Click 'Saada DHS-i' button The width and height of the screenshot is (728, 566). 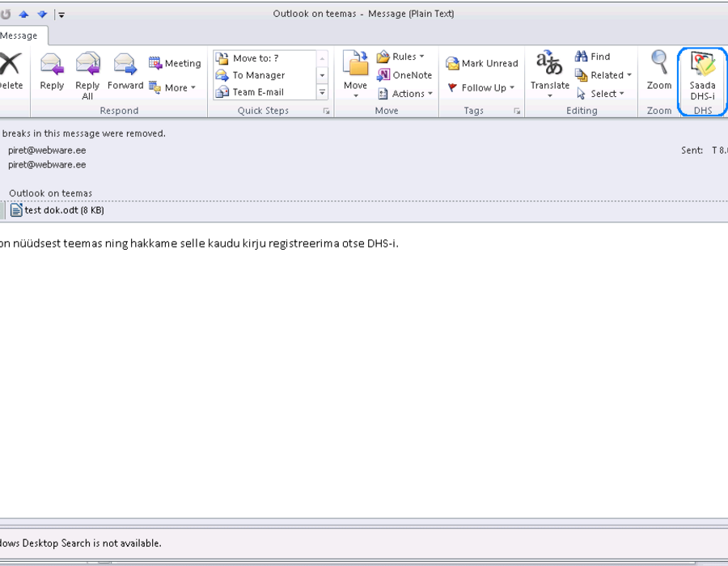702,76
